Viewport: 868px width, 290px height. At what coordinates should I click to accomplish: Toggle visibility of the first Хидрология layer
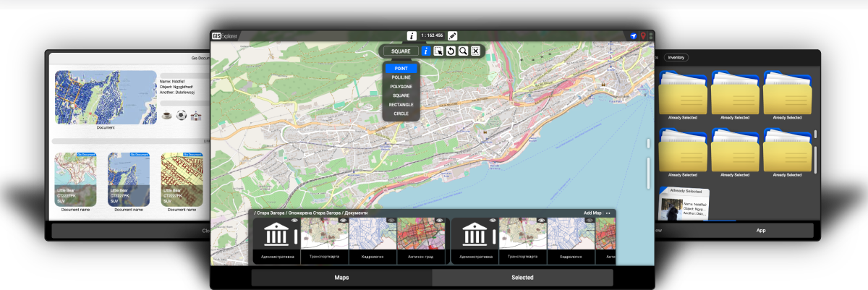[391, 221]
